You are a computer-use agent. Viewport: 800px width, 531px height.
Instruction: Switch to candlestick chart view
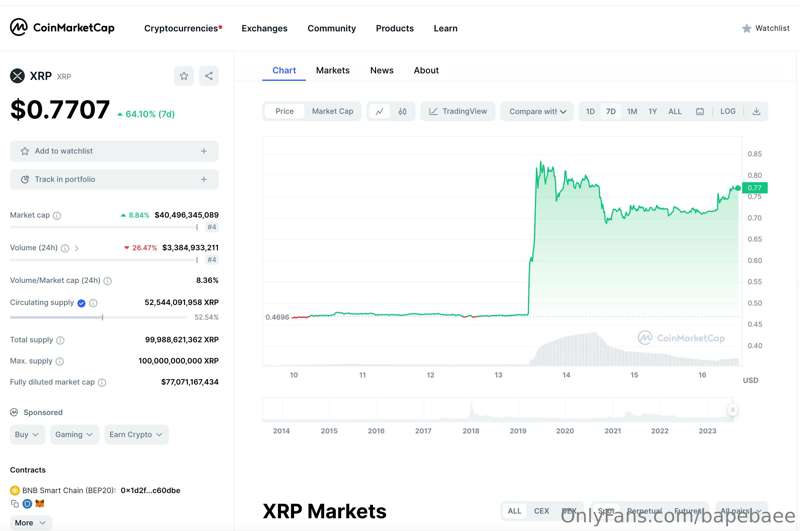click(x=402, y=111)
